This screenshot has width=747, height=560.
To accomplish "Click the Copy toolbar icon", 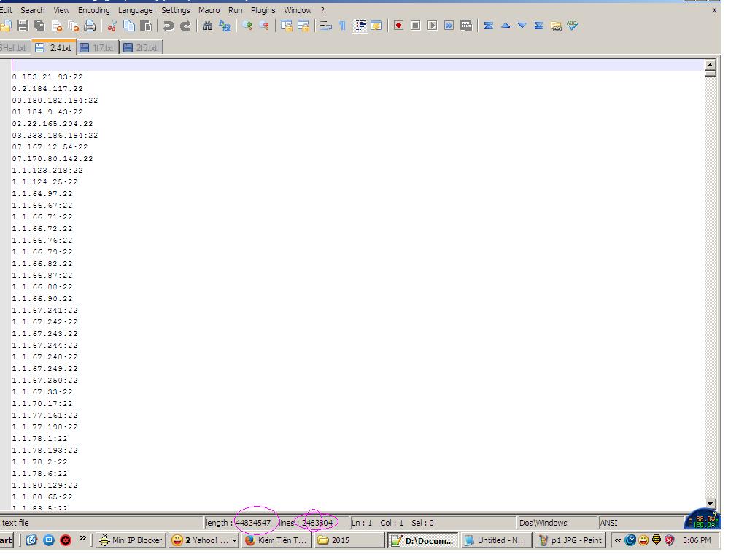I will pos(129,26).
